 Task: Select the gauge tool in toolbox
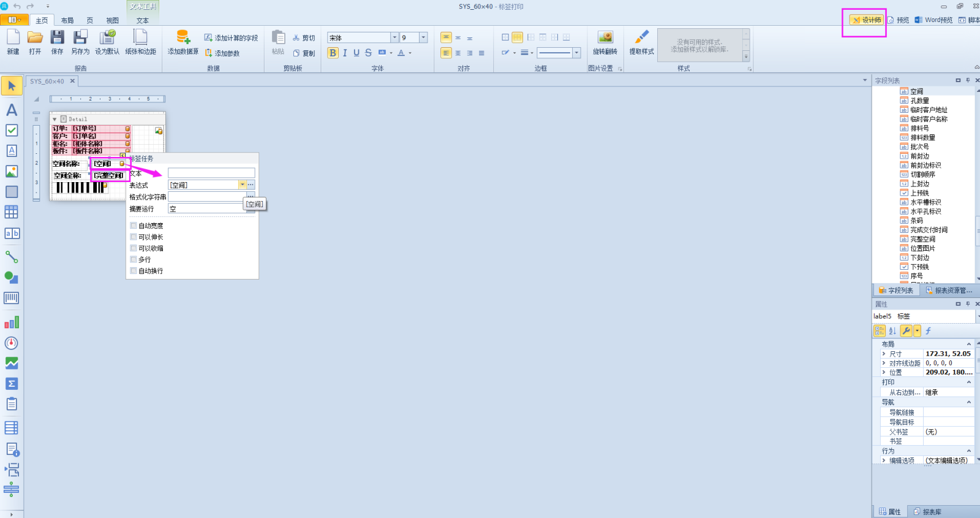pyautogui.click(x=12, y=343)
